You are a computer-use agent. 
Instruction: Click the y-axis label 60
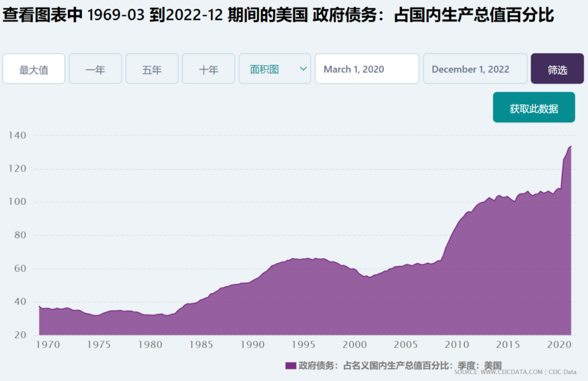pyautogui.click(x=20, y=268)
